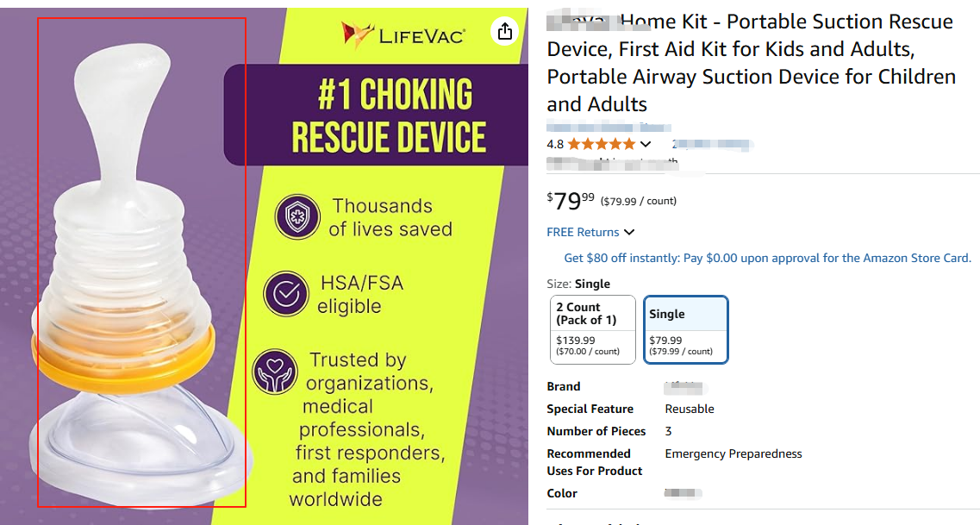Click the product title text

[x=750, y=63]
